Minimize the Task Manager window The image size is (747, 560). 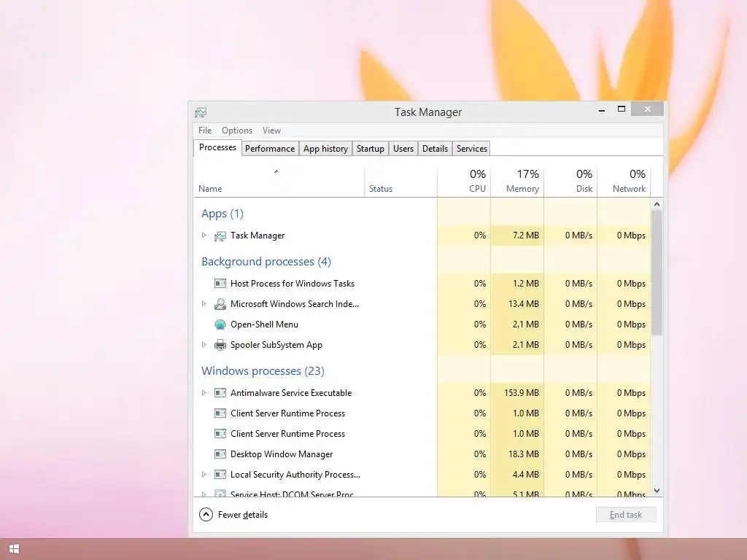point(602,110)
